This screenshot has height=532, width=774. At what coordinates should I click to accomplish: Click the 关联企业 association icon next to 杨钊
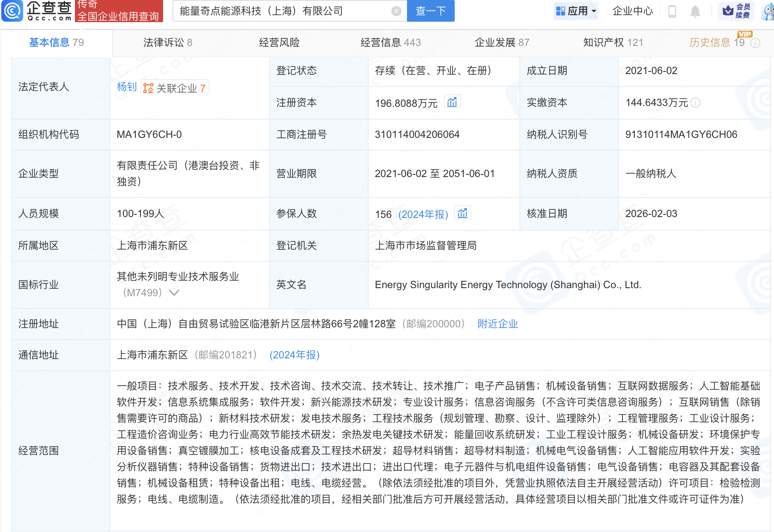click(x=147, y=88)
